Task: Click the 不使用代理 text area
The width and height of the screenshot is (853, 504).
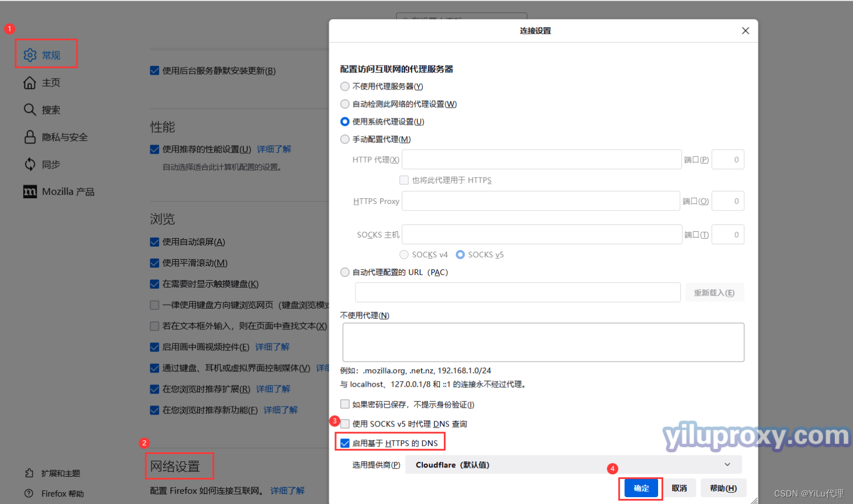Action: point(544,342)
